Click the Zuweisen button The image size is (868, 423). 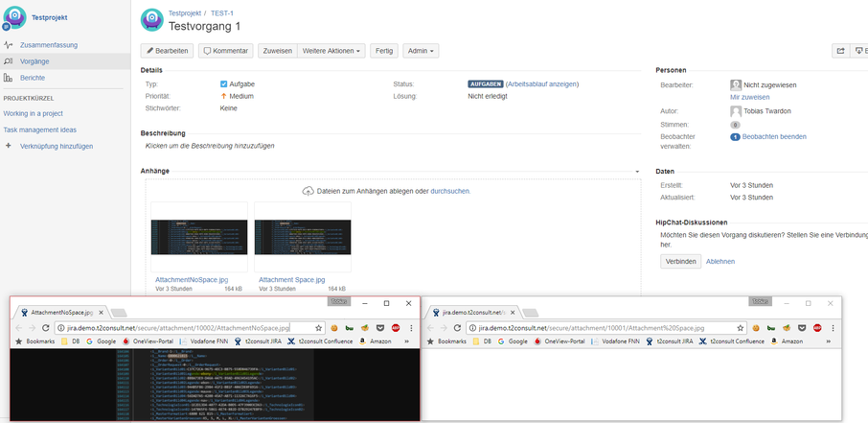coord(277,51)
